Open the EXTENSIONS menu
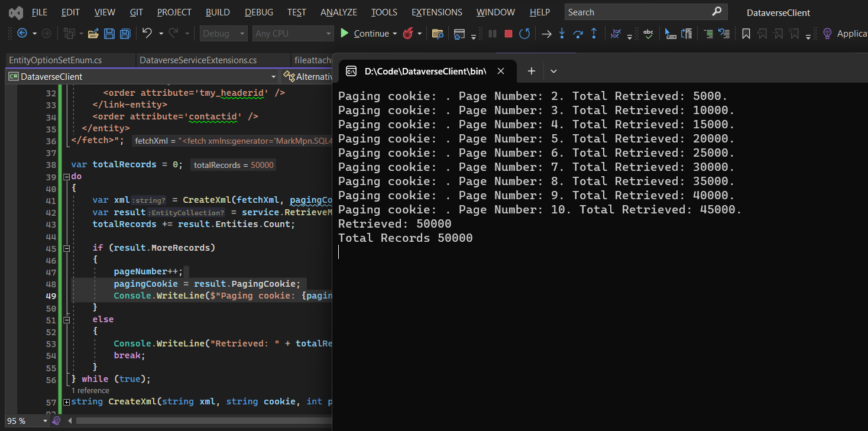This screenshot has height=431, width=868. click(x=437, y=12)
